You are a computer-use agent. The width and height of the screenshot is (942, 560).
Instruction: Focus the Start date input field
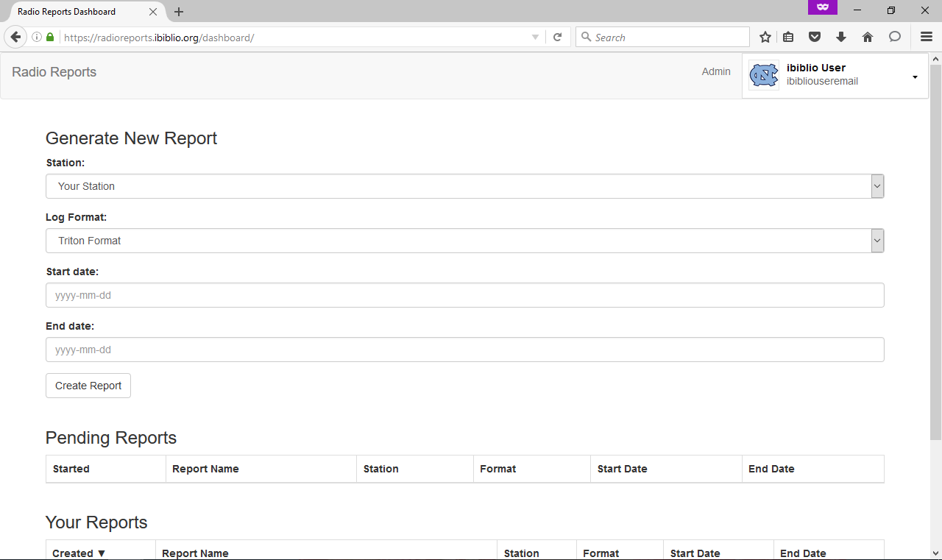point(464,295)
